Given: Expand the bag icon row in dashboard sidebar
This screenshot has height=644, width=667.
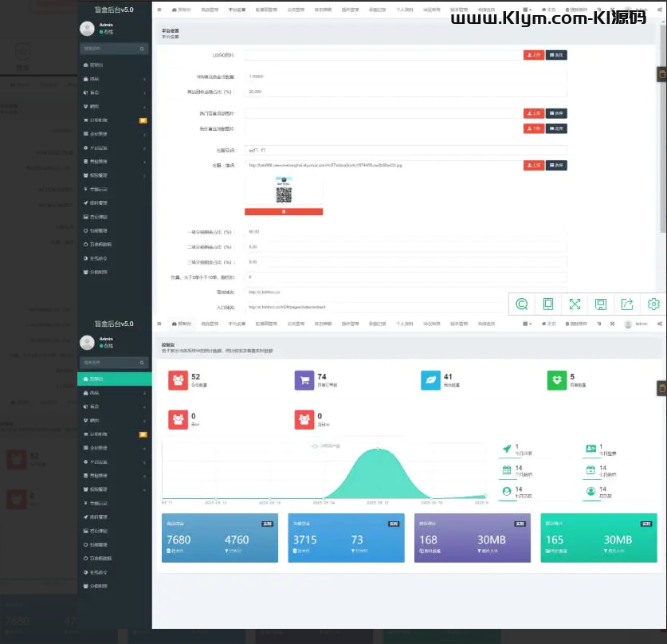Looking at the screenshot, I should tap(115, 393).
